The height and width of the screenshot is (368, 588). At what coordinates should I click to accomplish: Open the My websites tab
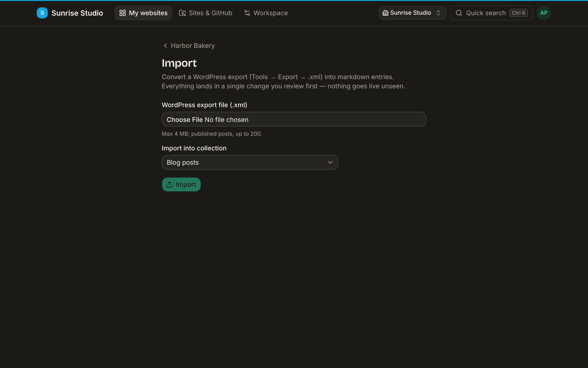click(x=143, y=13)
